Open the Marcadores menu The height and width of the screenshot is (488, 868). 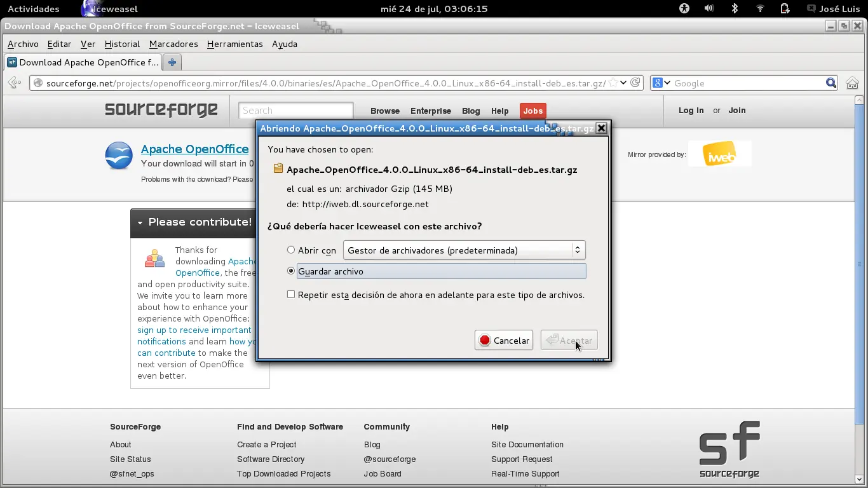pos(173,44)
